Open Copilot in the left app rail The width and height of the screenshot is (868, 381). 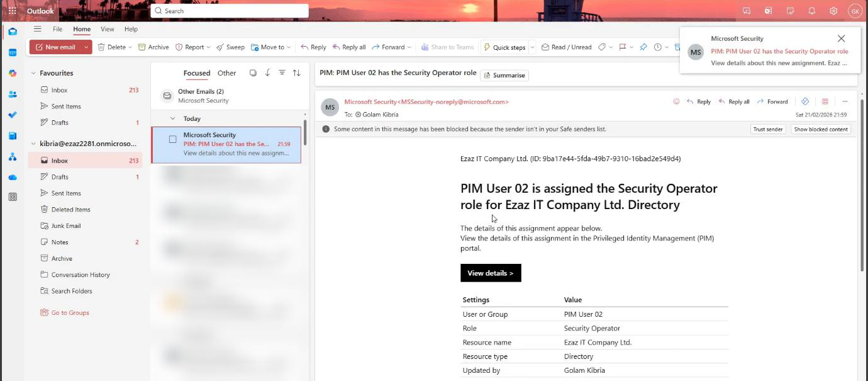coord(13,73)
